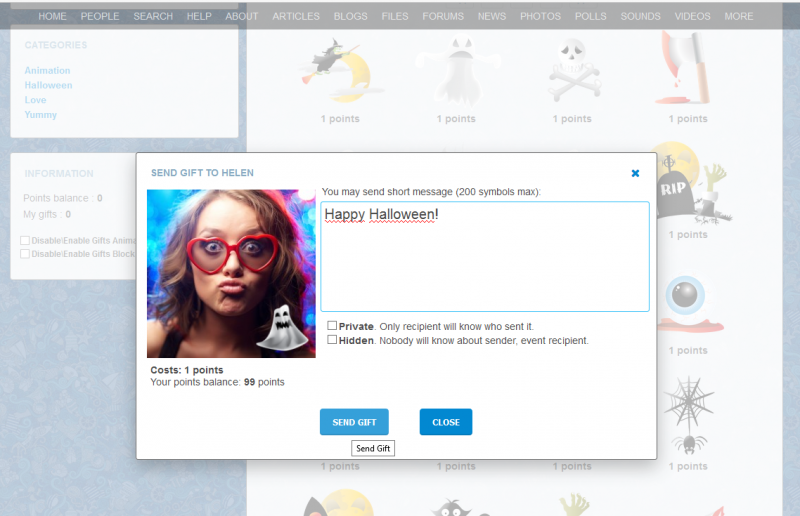Open the Photos menu item
The image size is (800, 516).
(540, 16)
